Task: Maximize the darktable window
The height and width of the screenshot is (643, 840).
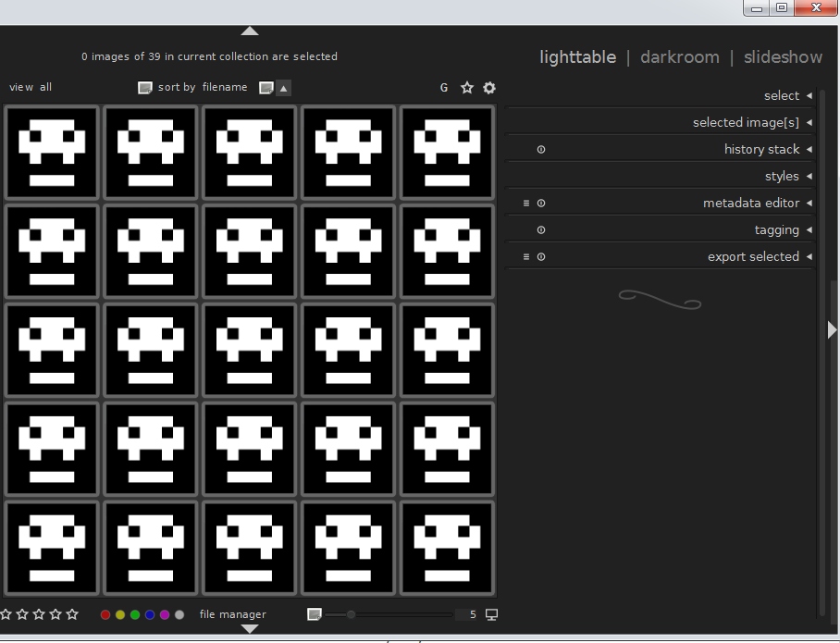Action: pos(782,8)
